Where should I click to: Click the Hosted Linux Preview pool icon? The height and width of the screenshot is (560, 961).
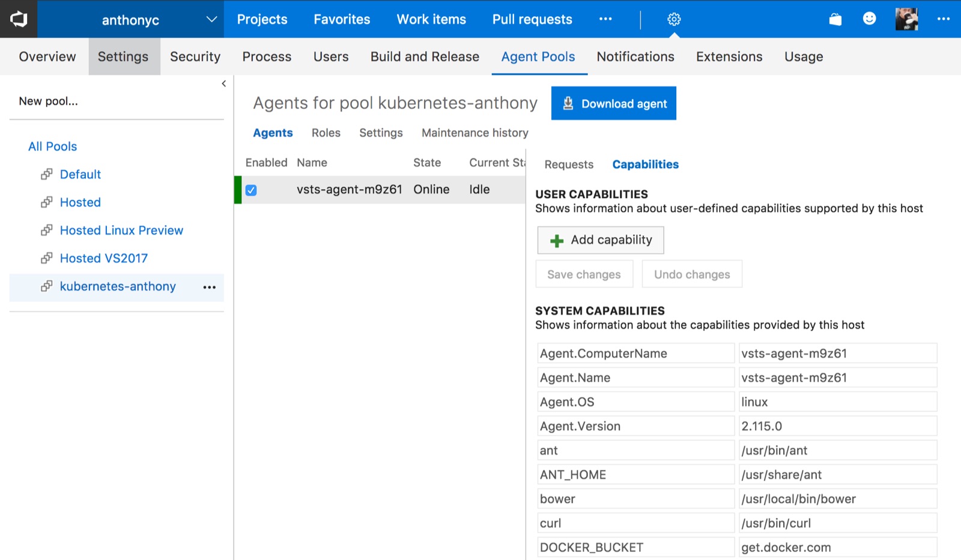tap(46, 230)
